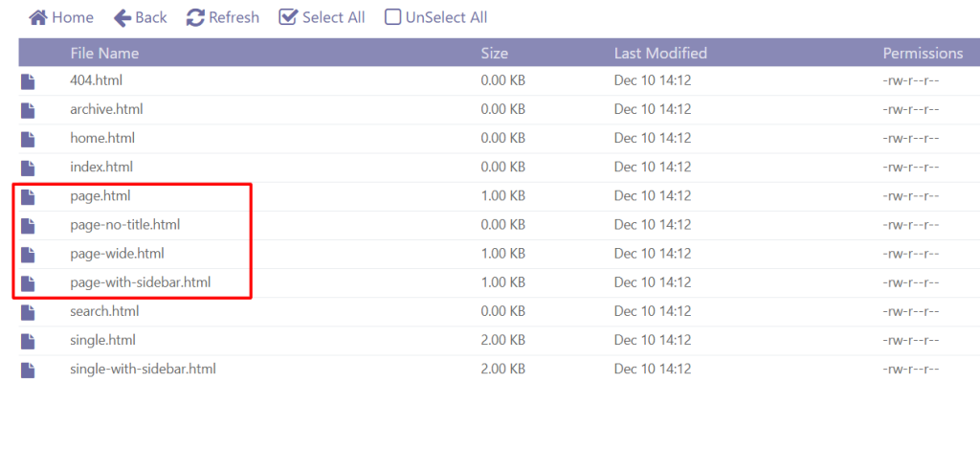The height and width of the screenshot is (450, 980).
Task: Select the page-with-sidebar.html entry
Action: (x=140, y=282)
